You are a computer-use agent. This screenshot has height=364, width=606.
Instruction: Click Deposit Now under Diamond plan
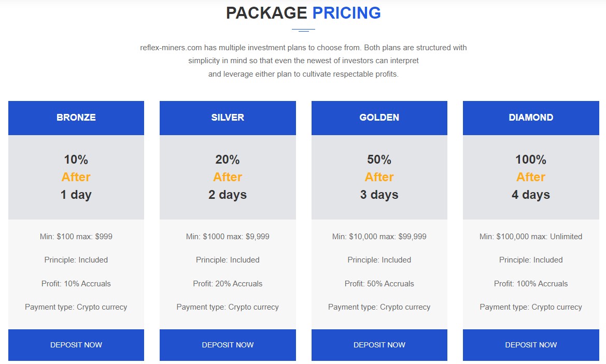[531, 345]
